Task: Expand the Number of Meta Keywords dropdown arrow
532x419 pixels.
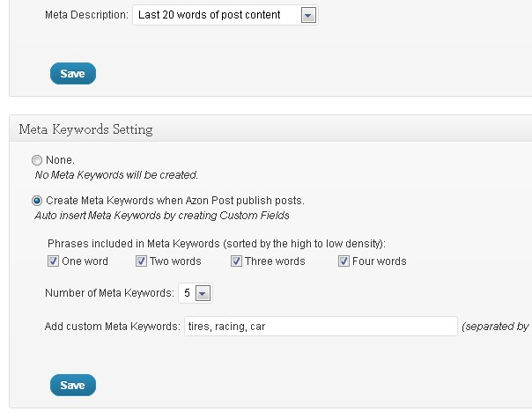Action: (x=203, y=293)
